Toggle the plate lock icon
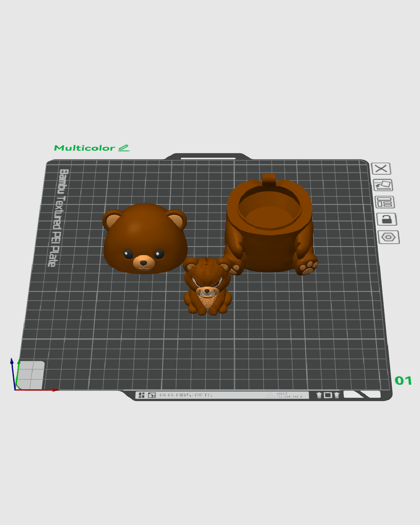420x525 pixels. (x=387, y=219)
